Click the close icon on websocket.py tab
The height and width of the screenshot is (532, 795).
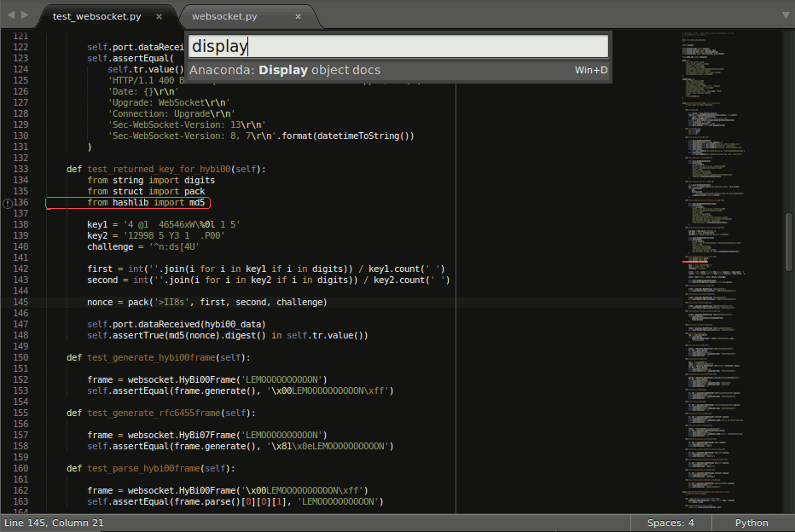point(298,15)
